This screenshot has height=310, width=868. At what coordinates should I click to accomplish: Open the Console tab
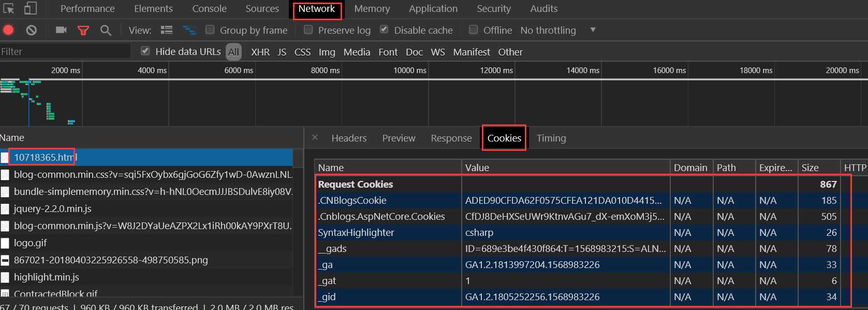pyautogui.click(x=209, y=9)
